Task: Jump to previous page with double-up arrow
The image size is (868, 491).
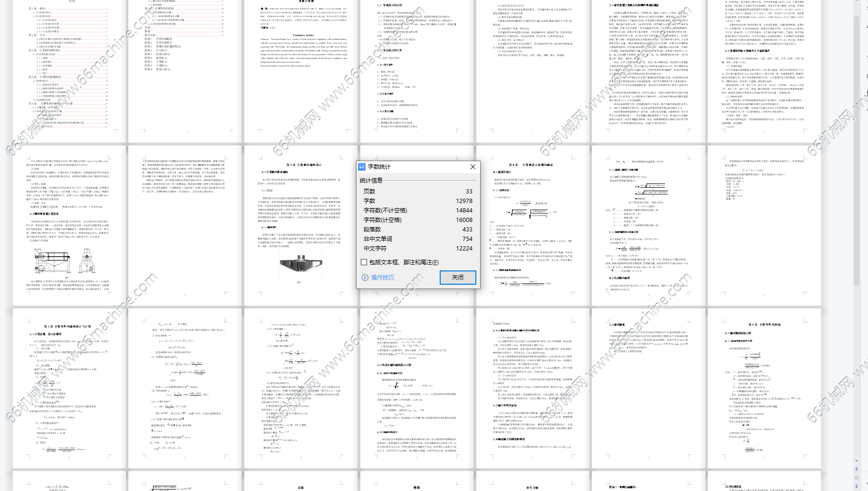Action: [x=857, y=469]
